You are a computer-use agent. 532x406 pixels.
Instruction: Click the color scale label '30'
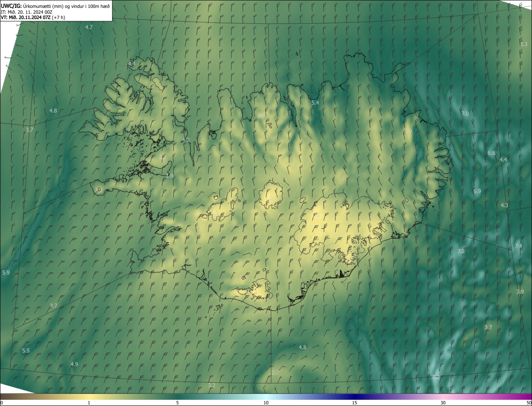(x=443, y=403)
